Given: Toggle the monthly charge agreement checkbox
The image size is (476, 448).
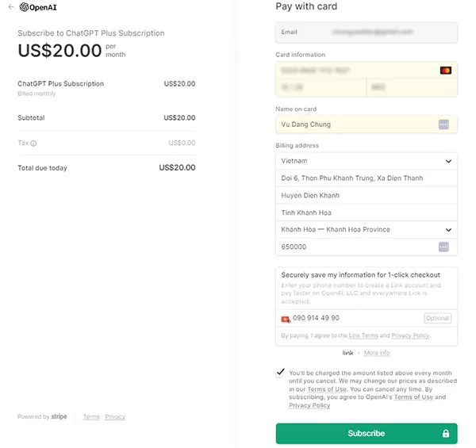Looking at the screenshot, I should click(x=280, y=373).
